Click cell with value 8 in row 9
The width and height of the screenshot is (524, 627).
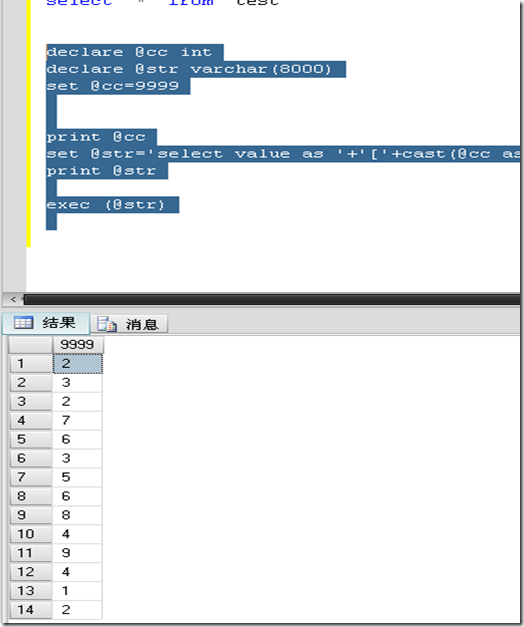coord(77,515)
